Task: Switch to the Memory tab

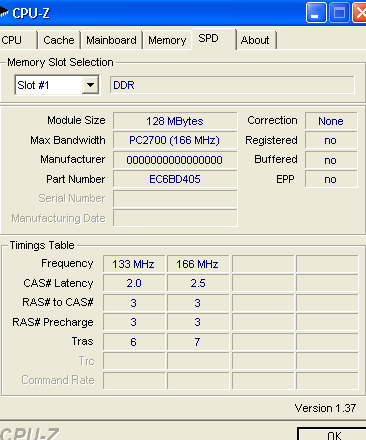Action: [167, 40]
